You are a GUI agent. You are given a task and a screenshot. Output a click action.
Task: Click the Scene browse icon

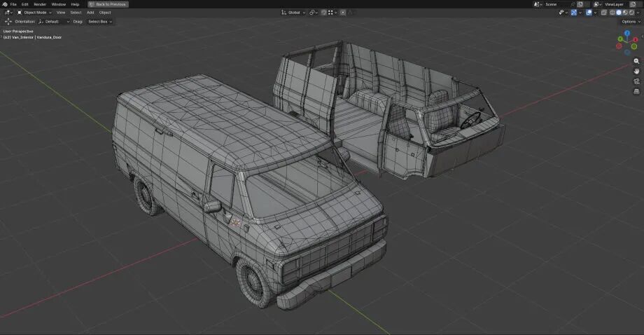pos(538,4)
